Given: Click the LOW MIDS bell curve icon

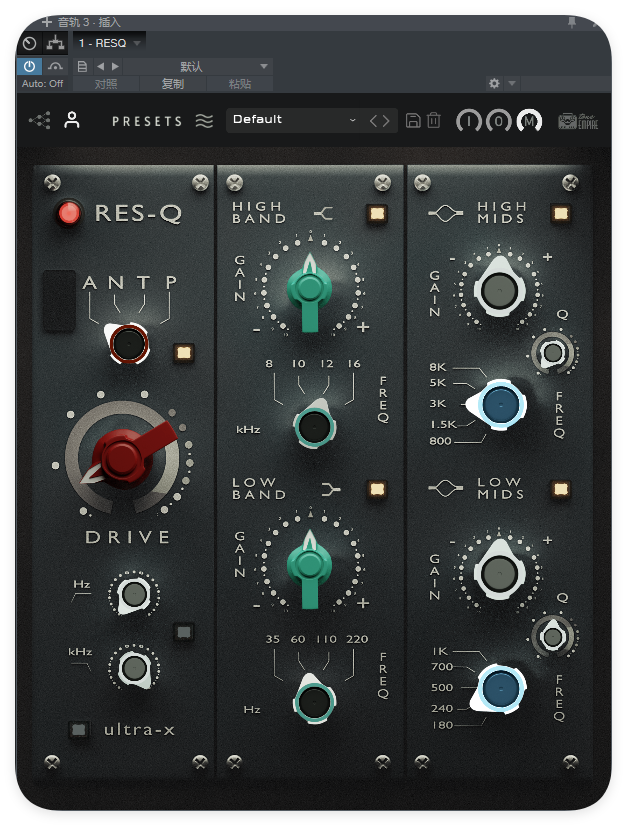Looking at the screenshot, I should (x=446, y=489).
